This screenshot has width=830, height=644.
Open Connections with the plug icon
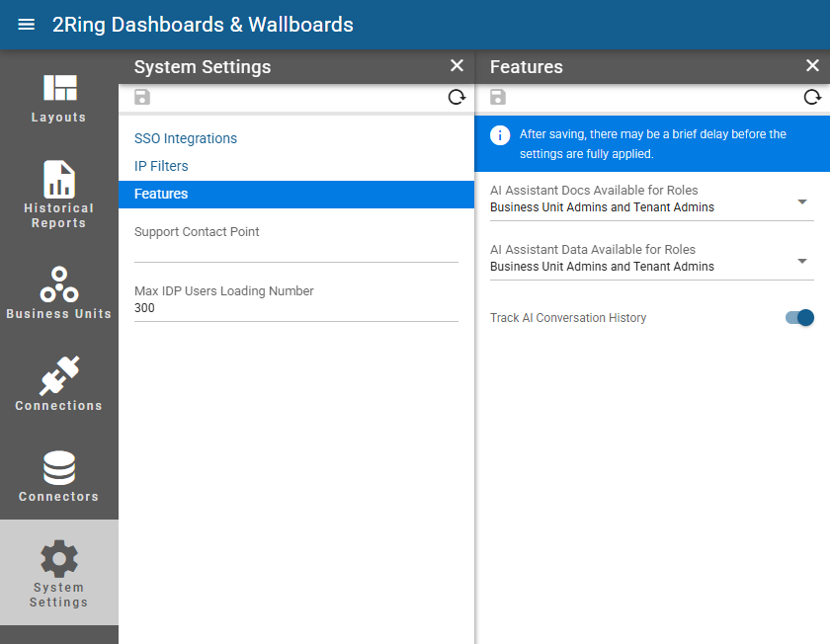click(x=58, y=383)
